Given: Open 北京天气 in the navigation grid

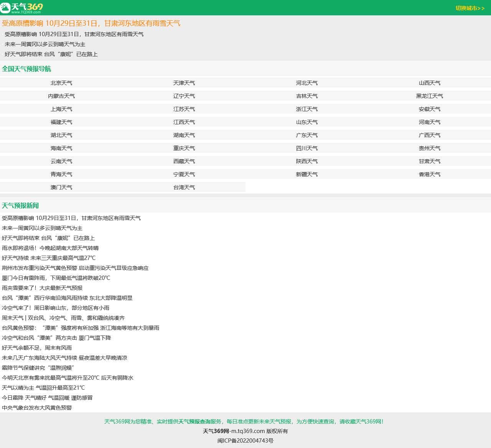Looking at the screenshot, I should coord(61,83).
